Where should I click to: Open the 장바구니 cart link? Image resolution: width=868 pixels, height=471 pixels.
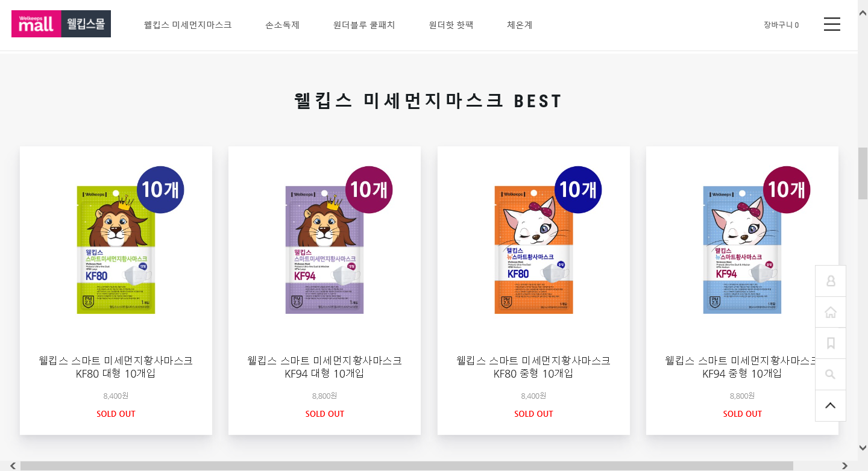781,25
